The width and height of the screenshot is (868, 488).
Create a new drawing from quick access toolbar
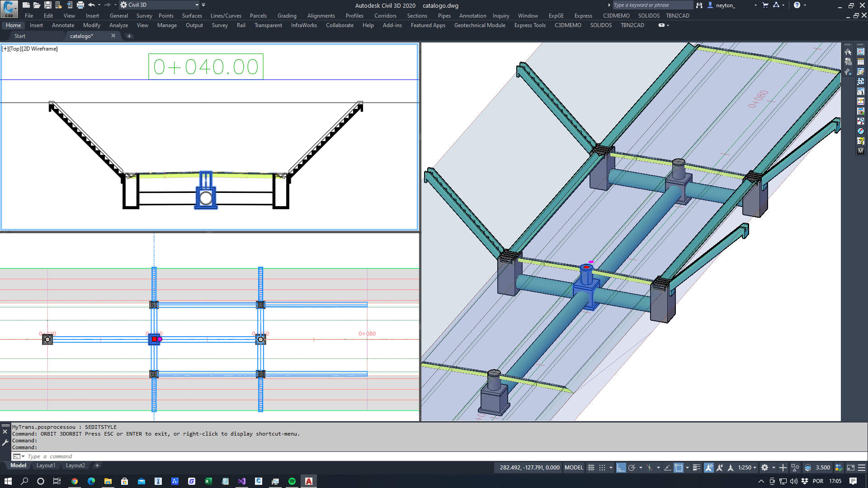tap(26, 5)
